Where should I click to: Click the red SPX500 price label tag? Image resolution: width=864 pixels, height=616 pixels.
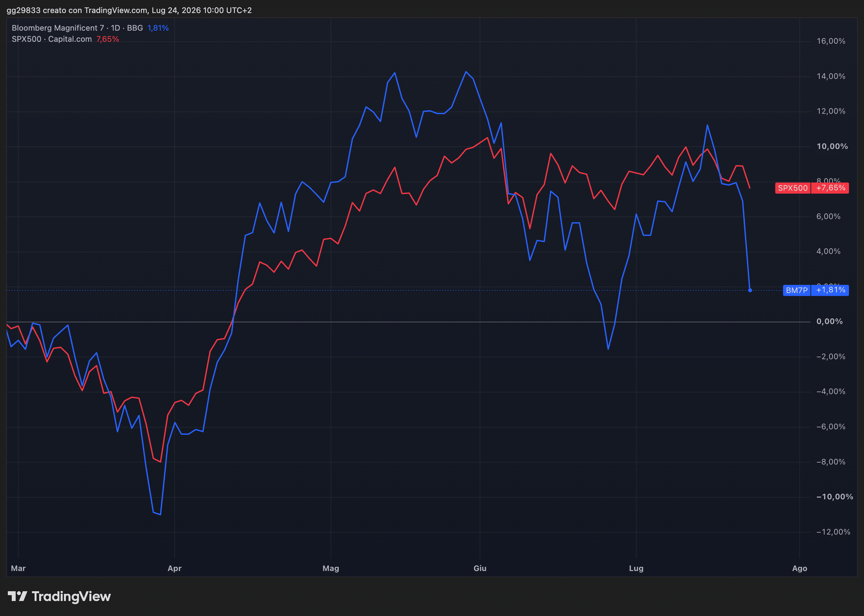click(x=793, y=188)
